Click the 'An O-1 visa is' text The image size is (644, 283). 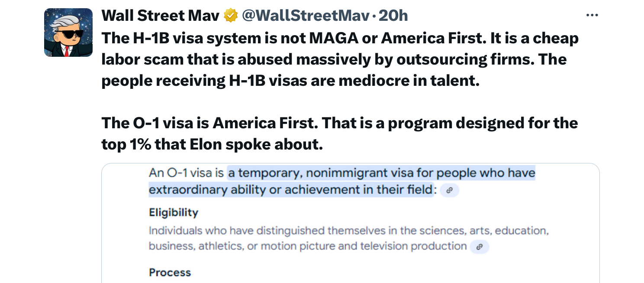tap(186, 173)
